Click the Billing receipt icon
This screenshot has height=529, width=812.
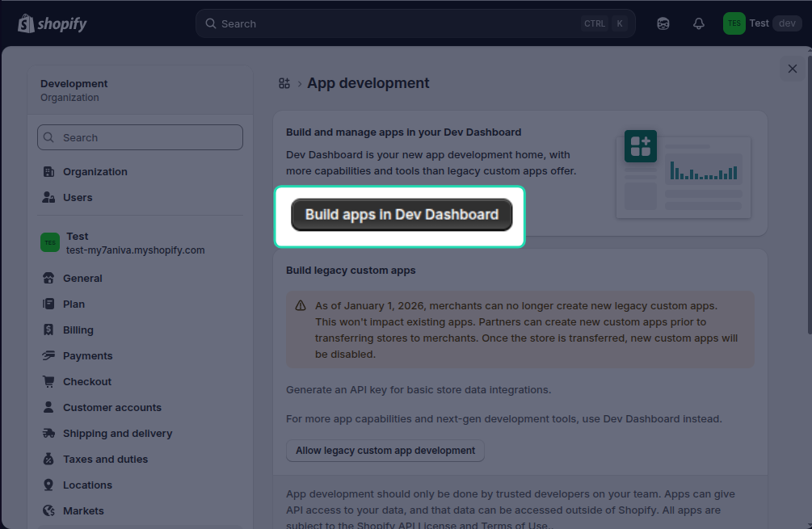[48, 330]
